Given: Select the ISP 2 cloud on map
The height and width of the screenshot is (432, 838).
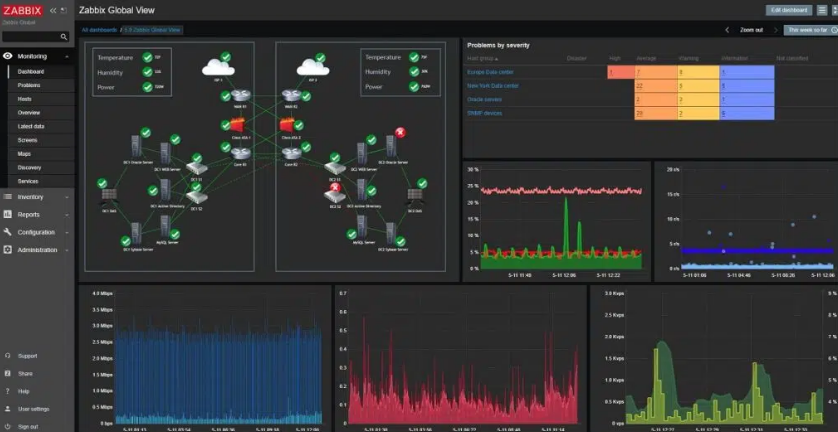Looking at the screenshot, I should 313,67.
